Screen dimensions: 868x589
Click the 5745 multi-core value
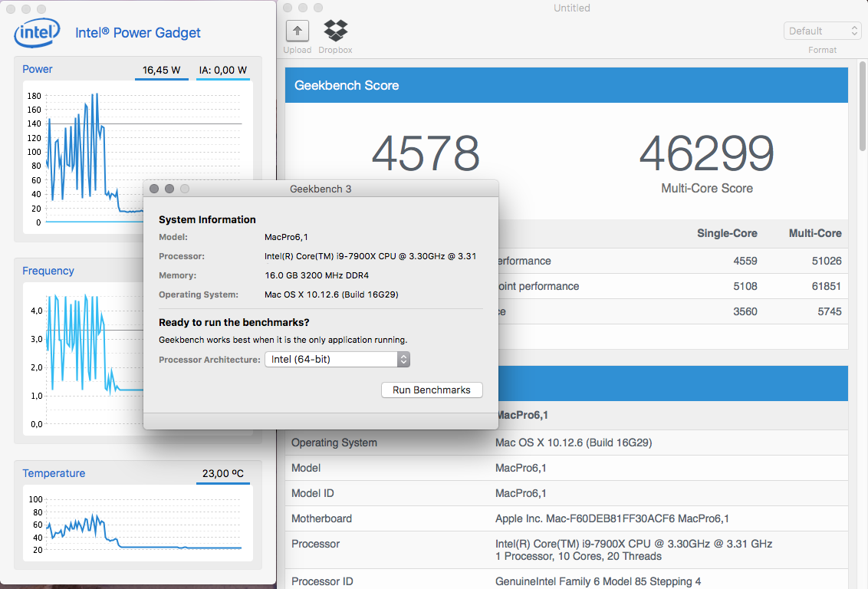pos(829,311)
